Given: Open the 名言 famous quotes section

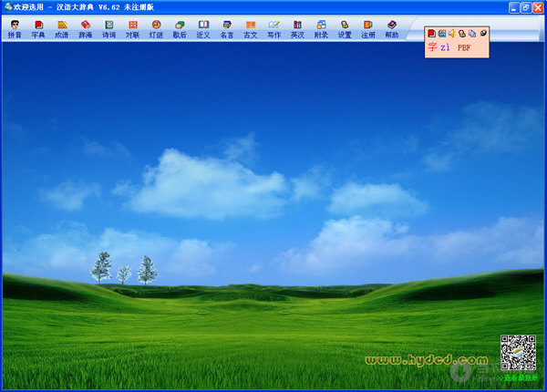Looking at the screenshot, I should tap(227, 29).
